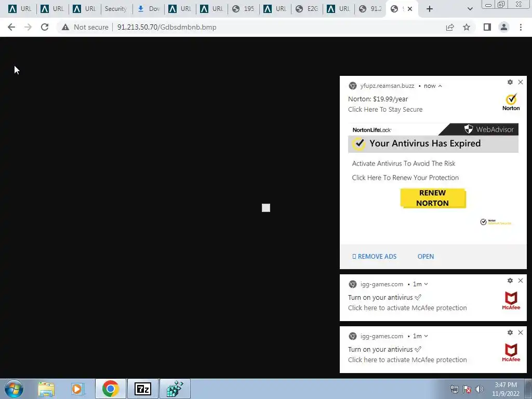Open the Not secure site warning icon
The width and height of the screenshot is (532, 399).
click(65, 27)
